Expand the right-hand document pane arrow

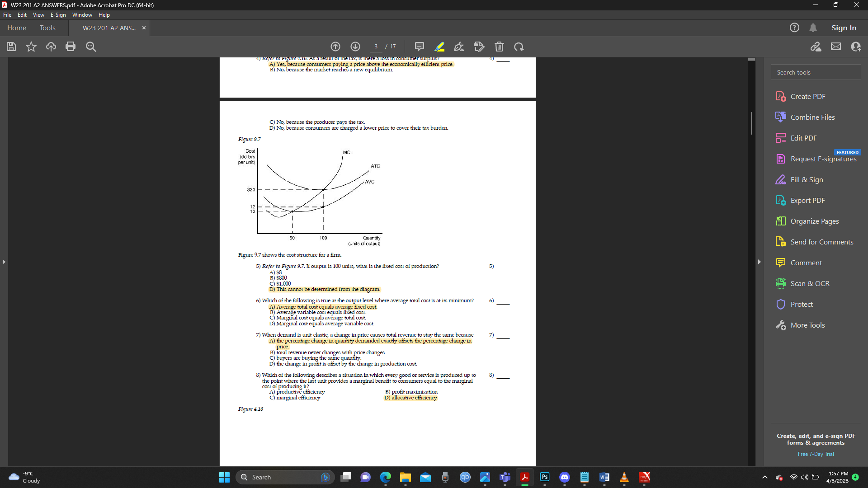click(759, 262)
